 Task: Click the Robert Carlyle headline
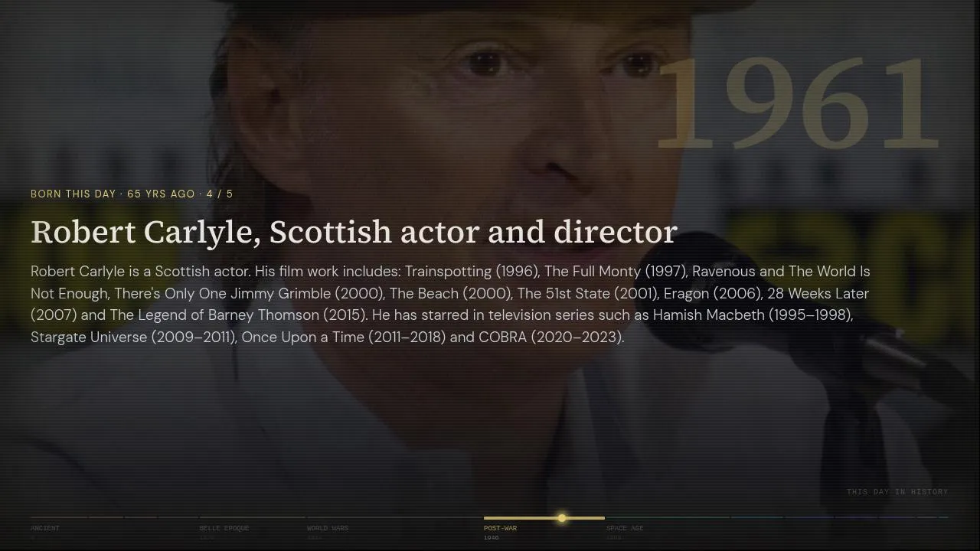354,232
